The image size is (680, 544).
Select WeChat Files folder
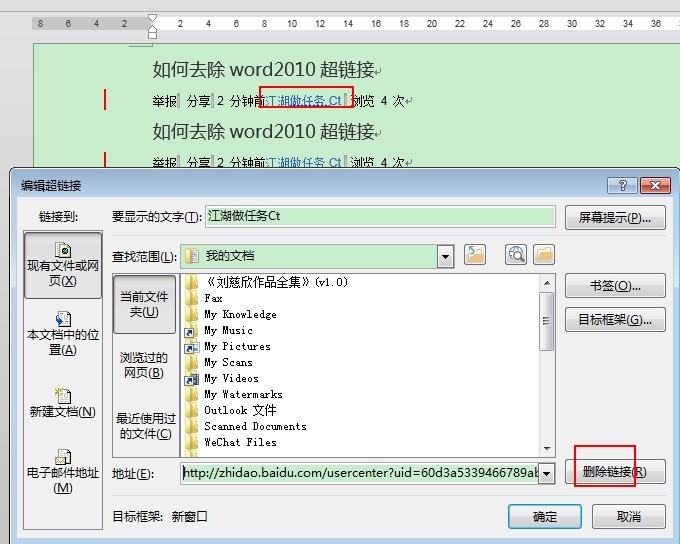click(231, 442)
